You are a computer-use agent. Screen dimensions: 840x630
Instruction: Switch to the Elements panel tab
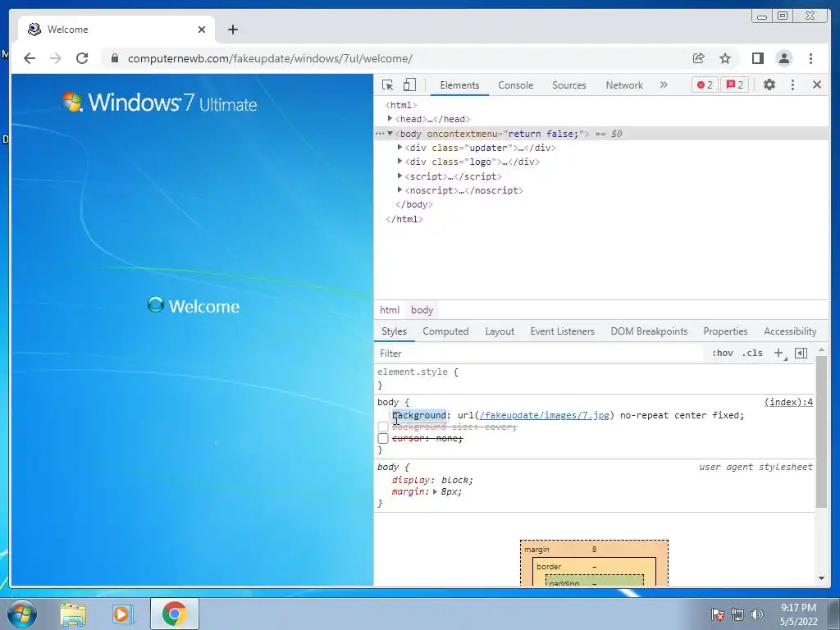(459, 84)
